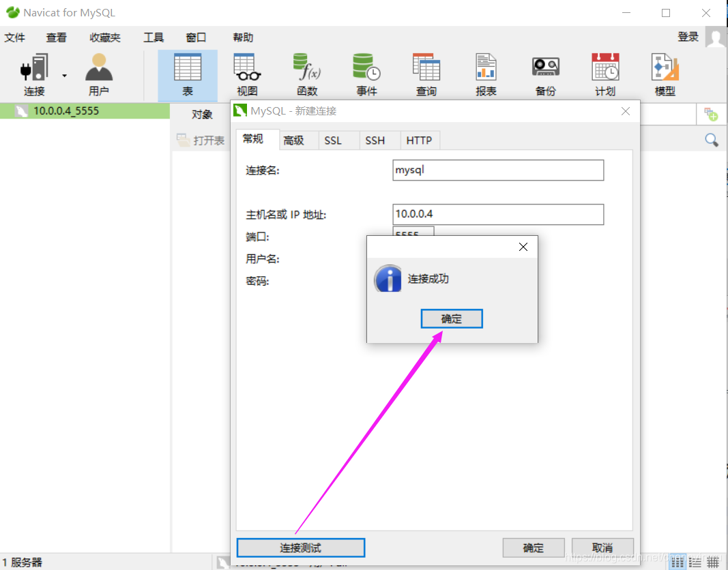Viewport: 728px width, 570px height.
Task: Open the 用户 (User) toolbar icon
Action: coord(98,74)
